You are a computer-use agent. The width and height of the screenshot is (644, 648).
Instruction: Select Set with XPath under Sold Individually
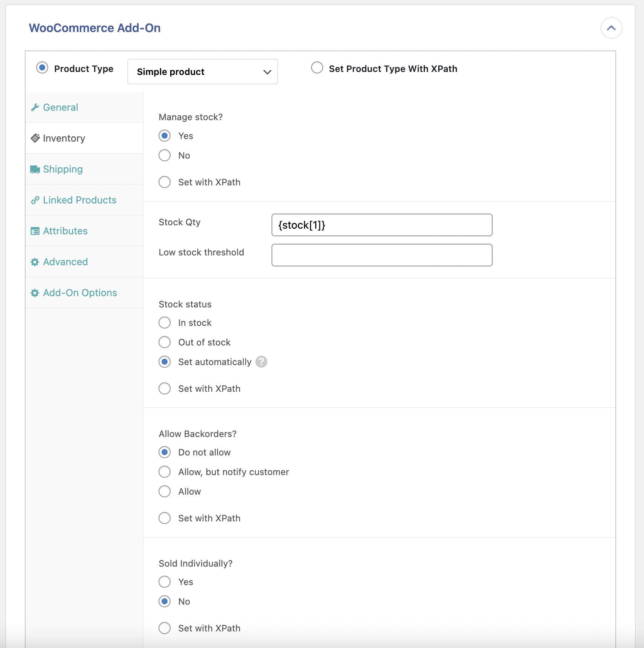pos(165,628)
